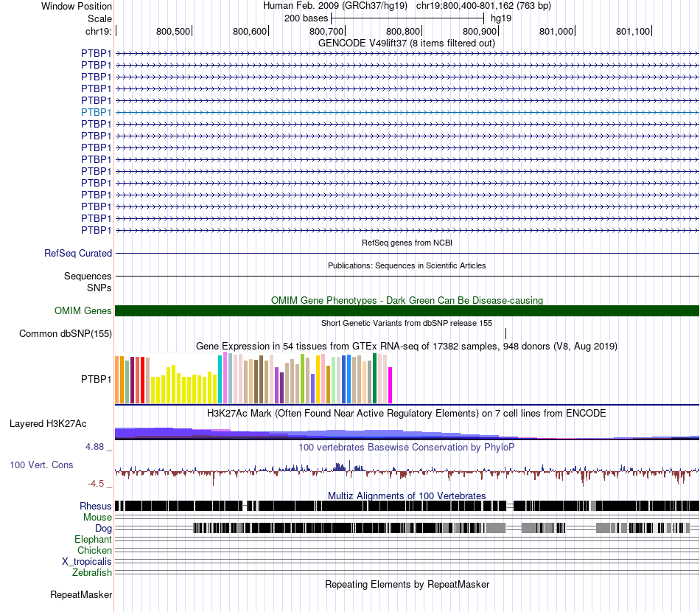Click the Rhesus alignment blocks row
Image resolution: width=700 pixels, height=612 pixels.
[407, 506]
